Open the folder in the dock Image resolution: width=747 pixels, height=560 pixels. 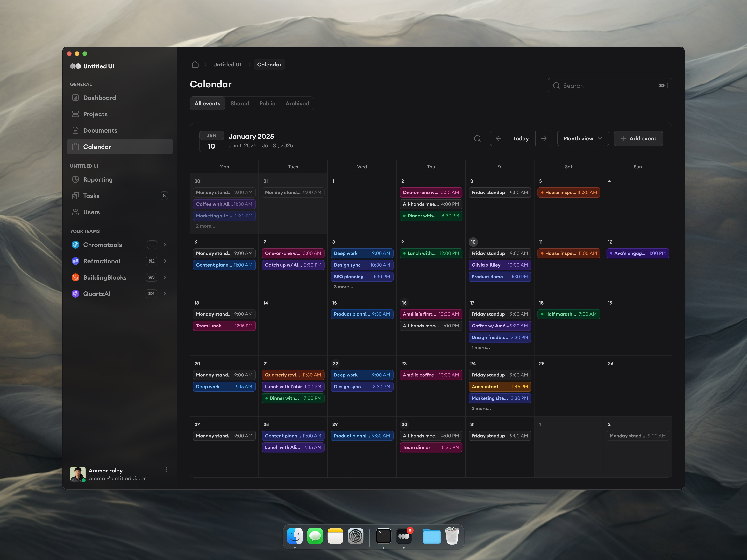[432, 536]
